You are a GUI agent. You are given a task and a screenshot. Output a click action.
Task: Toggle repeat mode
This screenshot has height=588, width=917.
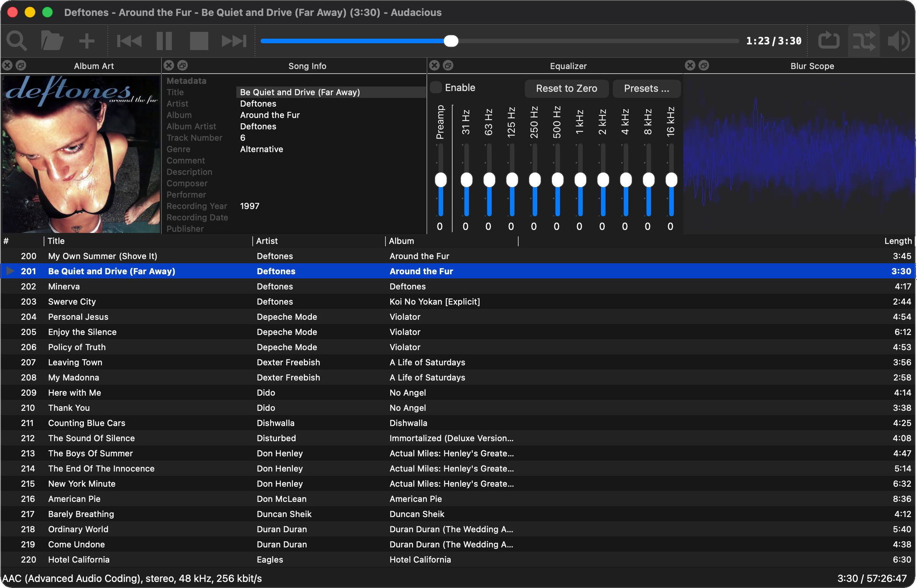tap(829, 41)
